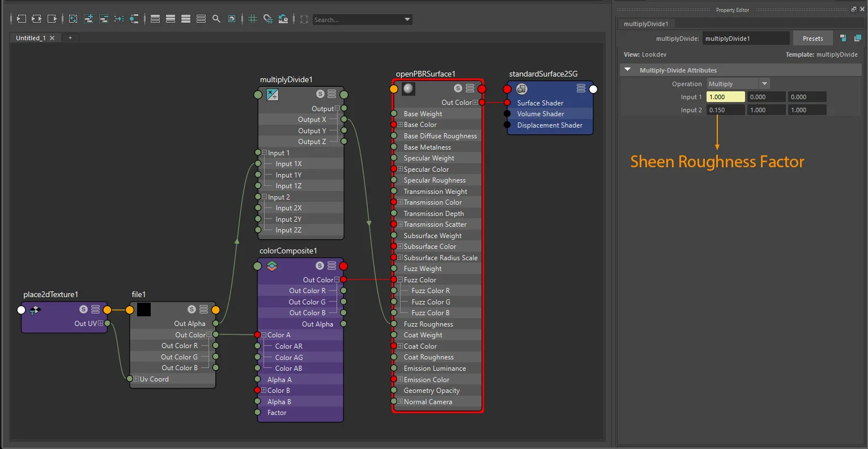Screen dimensions: 868x449
Task: Click the multiplyDivide name field
Action: coord(746,39)
